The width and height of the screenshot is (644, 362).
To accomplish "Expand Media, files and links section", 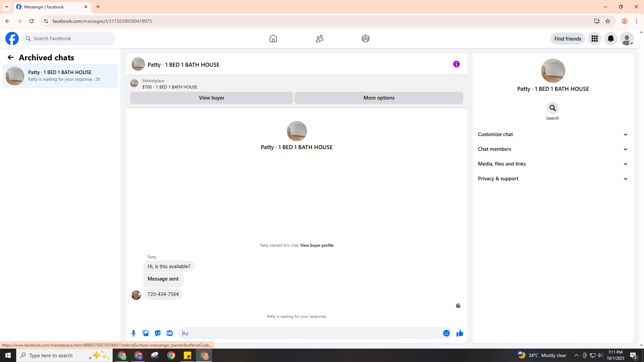I will (x=553, y=164).
